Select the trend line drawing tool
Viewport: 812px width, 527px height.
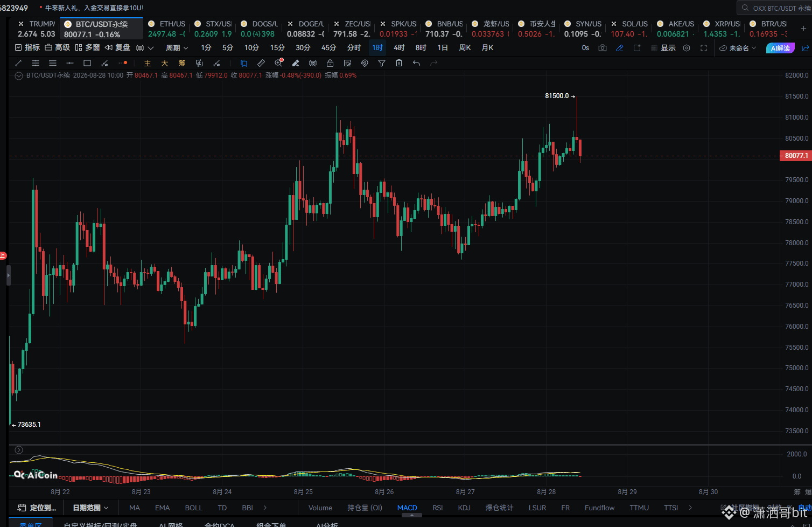coord(18,63)
